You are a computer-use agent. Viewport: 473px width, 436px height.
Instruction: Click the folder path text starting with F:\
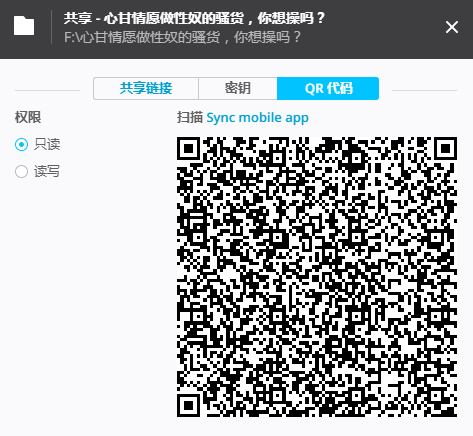tap(182, 37)
